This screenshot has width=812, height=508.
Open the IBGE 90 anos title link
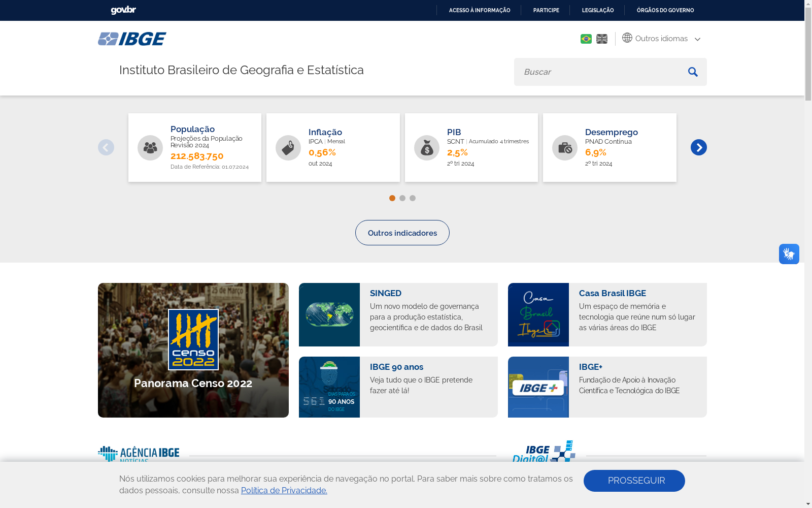pyautogui.click(x=396, y=367)
